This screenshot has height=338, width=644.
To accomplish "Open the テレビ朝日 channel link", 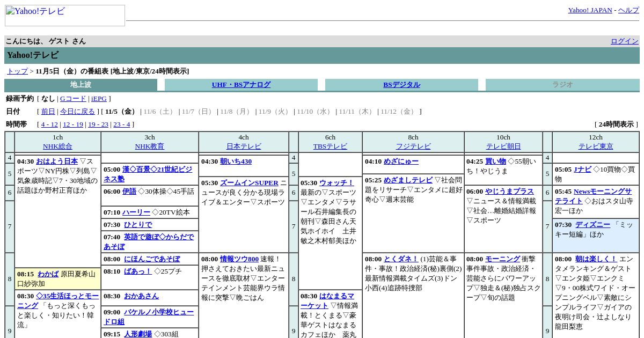I will tap(503, 146).
